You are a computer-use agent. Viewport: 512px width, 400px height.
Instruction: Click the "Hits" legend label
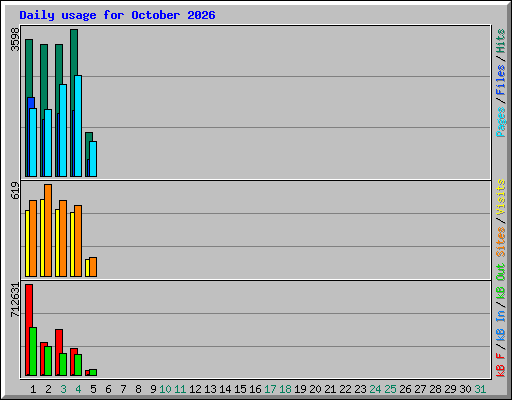click(x=500, y=41)
